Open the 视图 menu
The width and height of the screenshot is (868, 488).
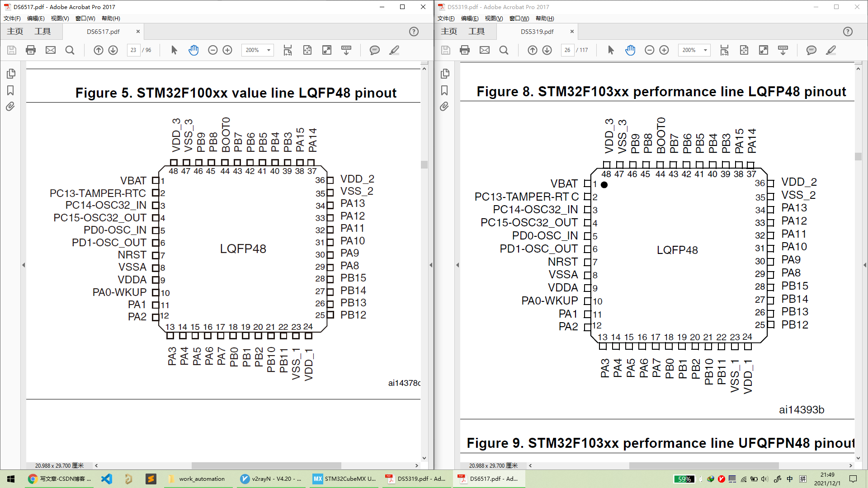click(x=59, y=19)
